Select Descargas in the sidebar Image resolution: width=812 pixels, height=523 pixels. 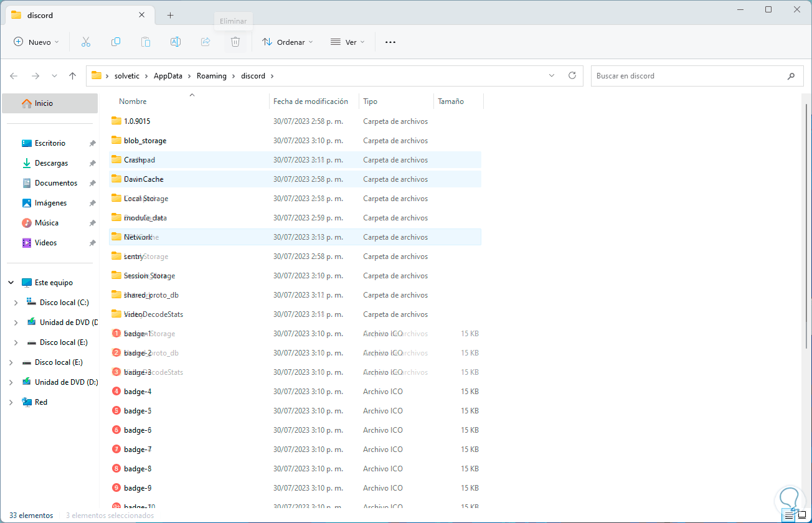51,163
